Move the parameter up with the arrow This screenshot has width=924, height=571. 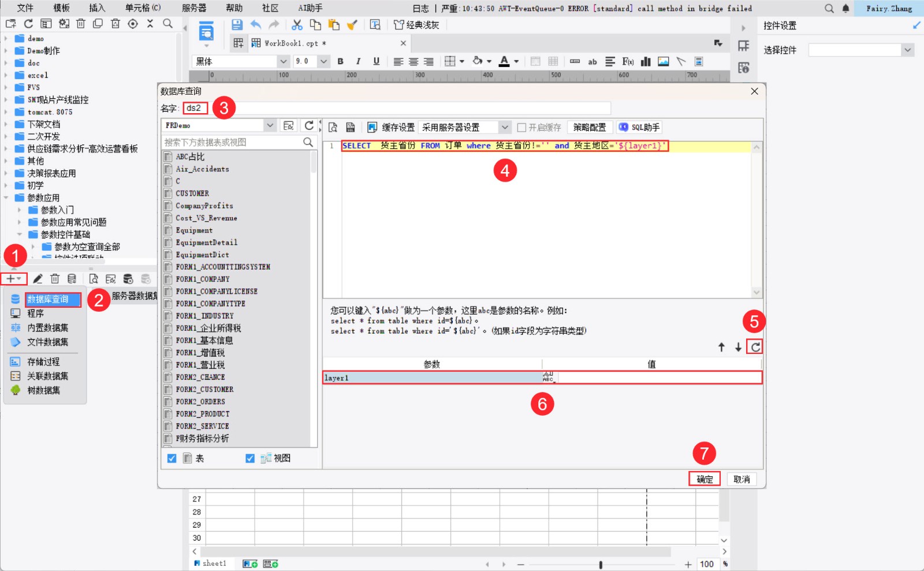[x=721, y=347]
